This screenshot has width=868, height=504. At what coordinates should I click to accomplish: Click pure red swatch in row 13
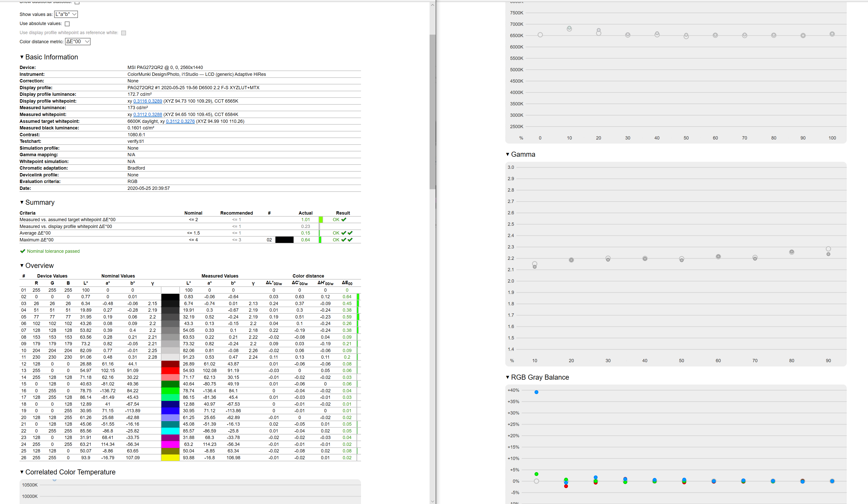[x=170, y=371]
